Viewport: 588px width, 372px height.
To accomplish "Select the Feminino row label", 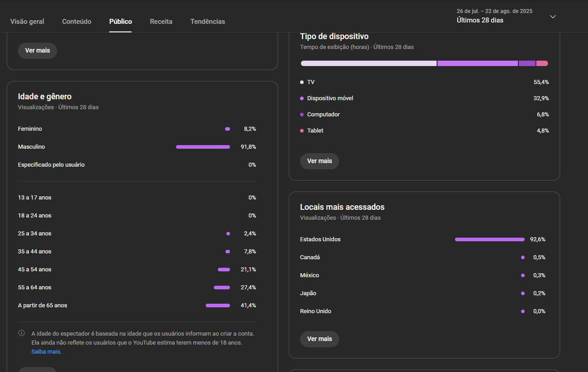I will (30, 129).
